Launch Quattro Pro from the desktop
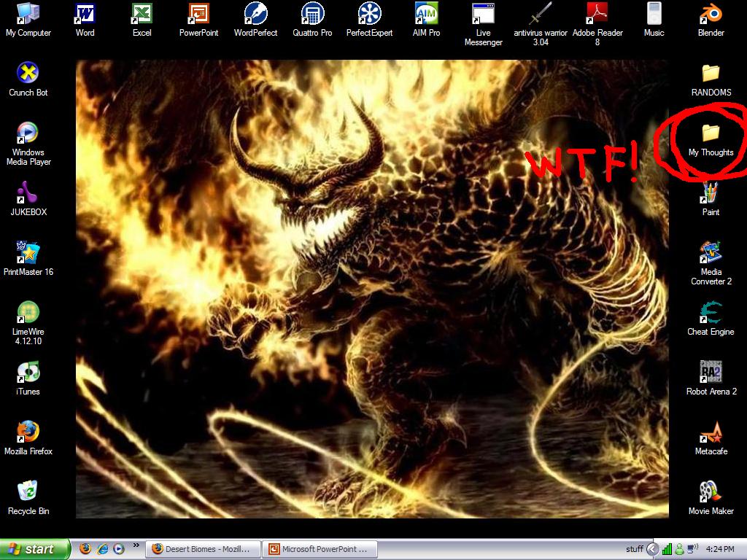Viewport: 747px width, 560px height. coord(312,14)
